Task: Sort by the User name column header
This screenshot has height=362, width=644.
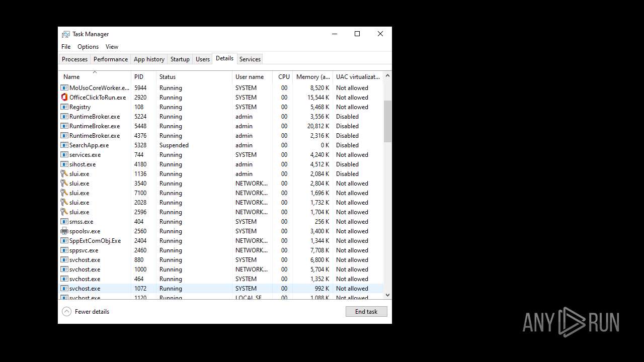Action: point(252,77)
